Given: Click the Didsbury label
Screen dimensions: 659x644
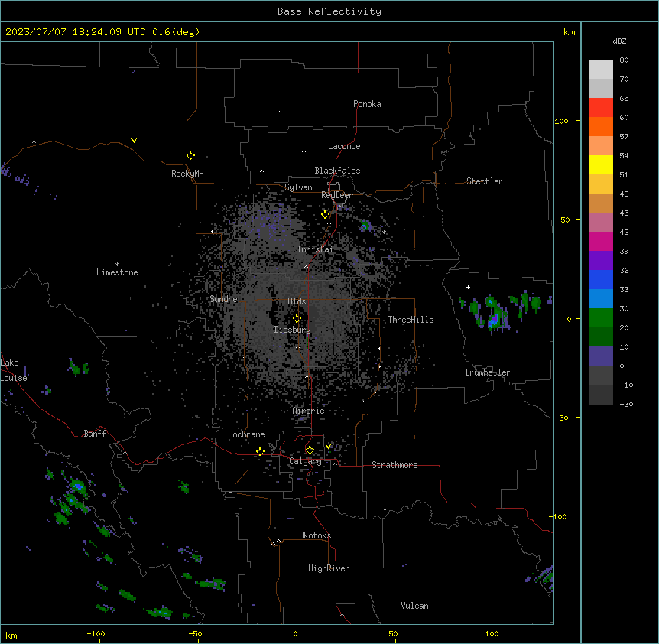Looking at the screenshot, I should [293, 330].
